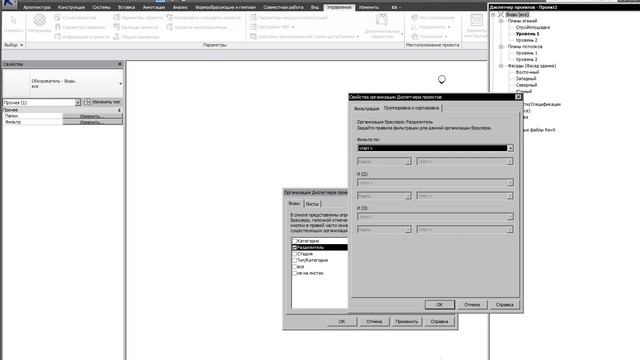
Task: Click the Revit application logo button
Action: click(x=9, y=4)
